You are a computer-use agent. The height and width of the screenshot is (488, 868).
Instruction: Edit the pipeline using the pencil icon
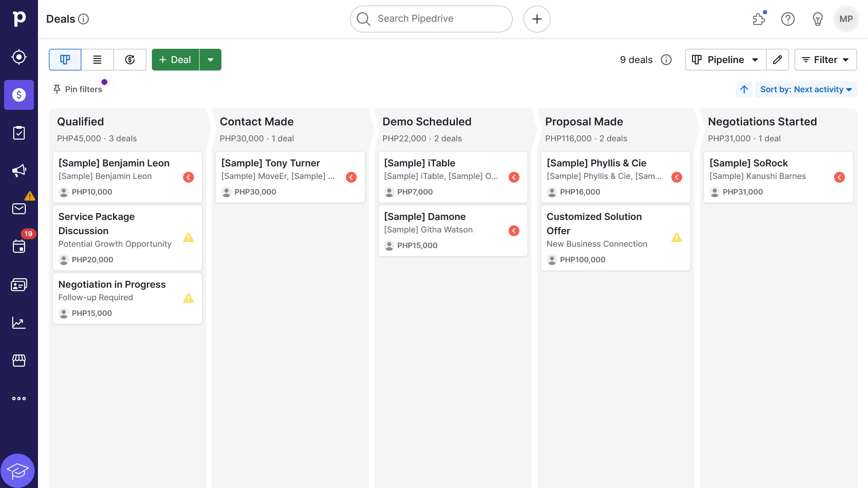[x=777, y=60]
